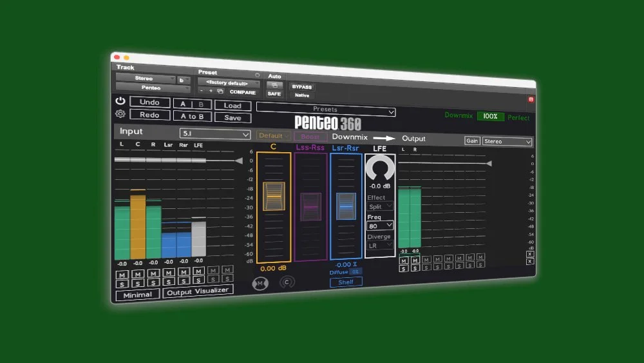Screen dimensions: 644x363
Task: Solo the Rsr input channel
Action: pos(184,281)
